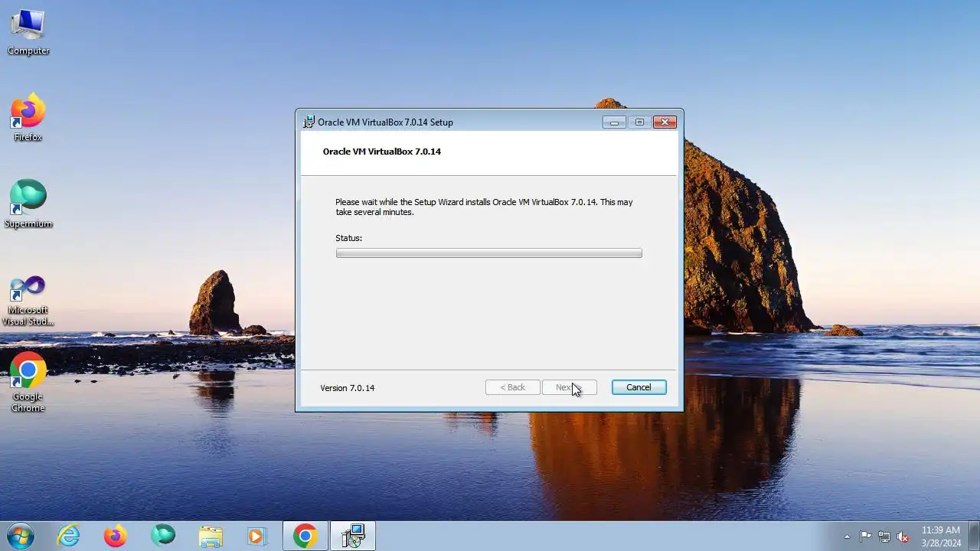Launch Internet Explorer from the taskbar

pyautogui.click(x=69, y=536)
